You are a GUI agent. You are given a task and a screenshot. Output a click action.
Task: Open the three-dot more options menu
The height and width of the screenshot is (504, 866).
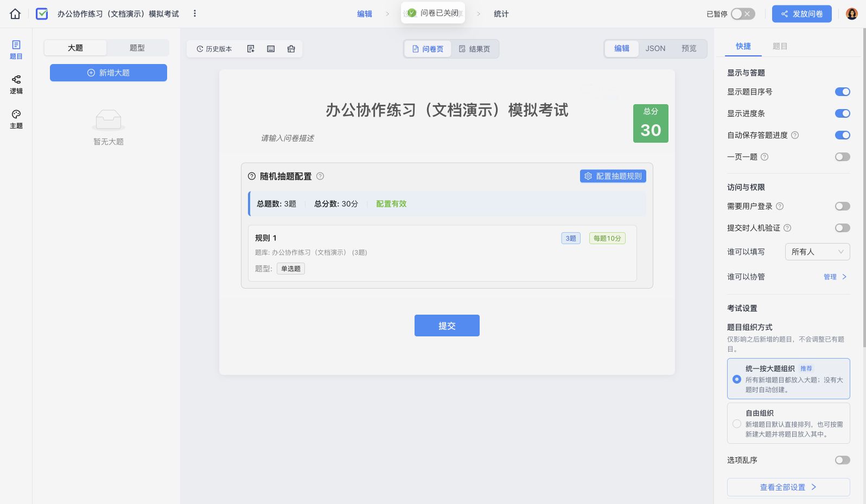click(195, 14)
